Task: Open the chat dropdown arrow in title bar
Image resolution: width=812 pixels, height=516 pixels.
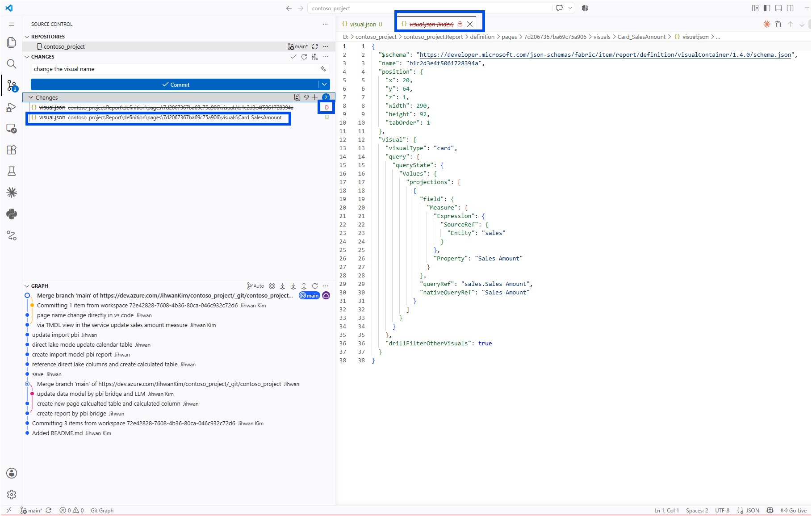Action: pyautogui.click(x=570, y=8)
